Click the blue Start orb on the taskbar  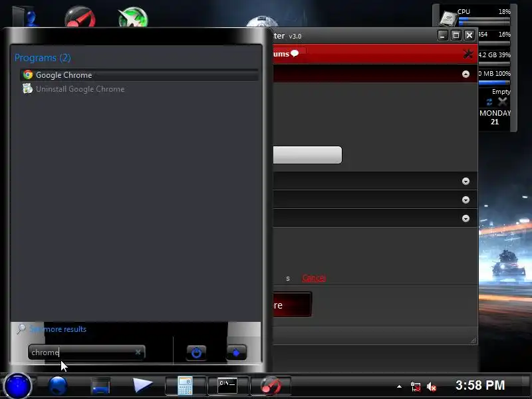click(17, 386)
